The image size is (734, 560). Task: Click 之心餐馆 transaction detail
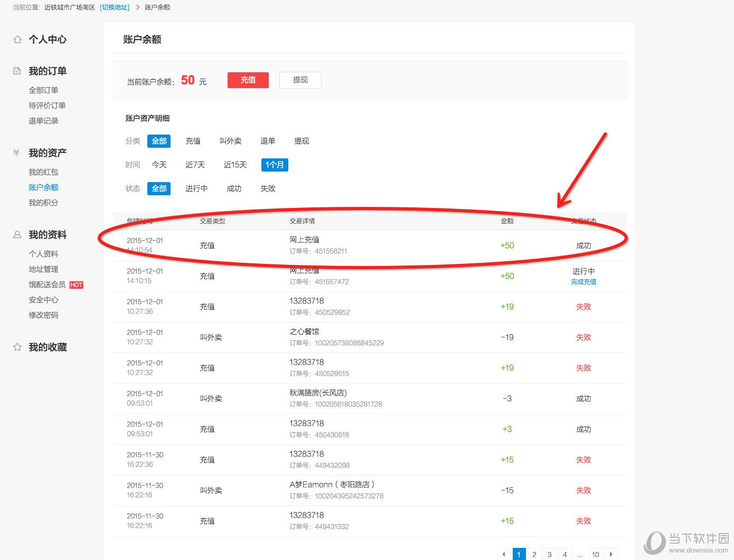coord(304,331)
